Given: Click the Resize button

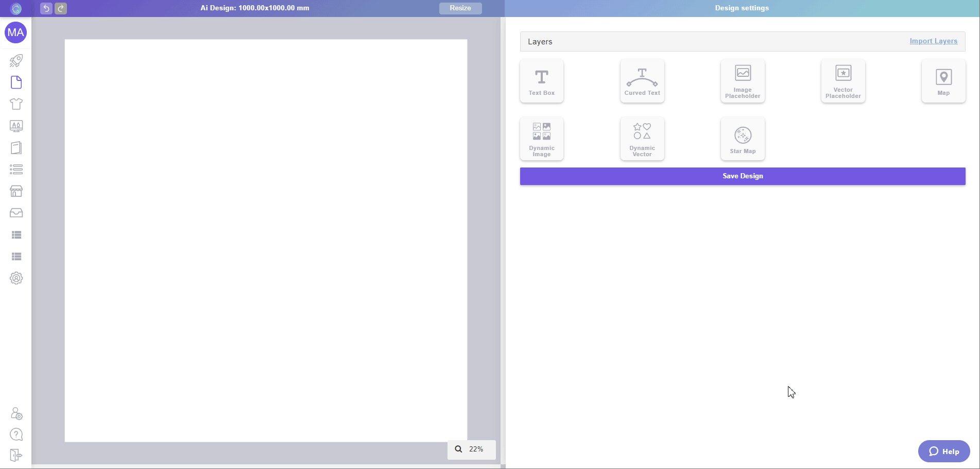Looking at the screenshot, I should click(460, 8).
